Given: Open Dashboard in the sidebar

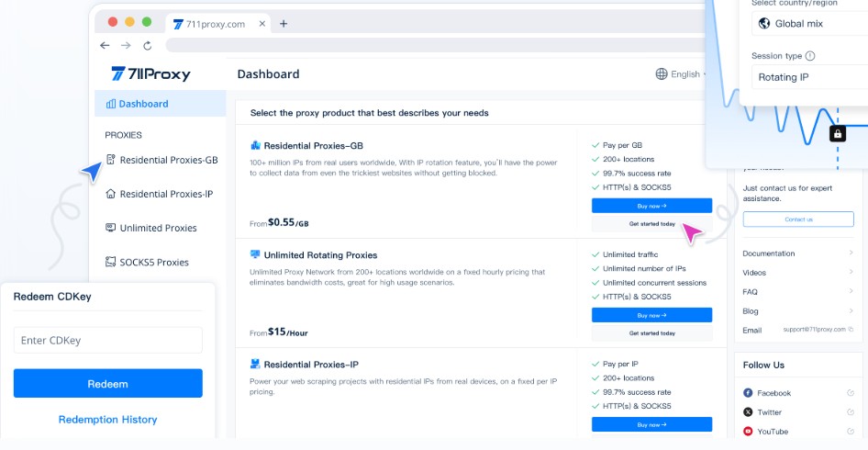Looking at the screenshot, I should pos(160,104).
